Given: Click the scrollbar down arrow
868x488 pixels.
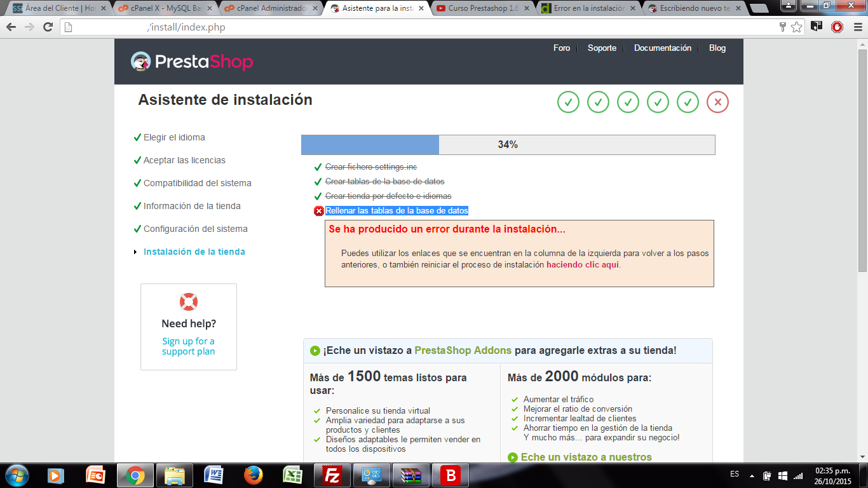Looking at the screenshot, I should pos(862,457).
